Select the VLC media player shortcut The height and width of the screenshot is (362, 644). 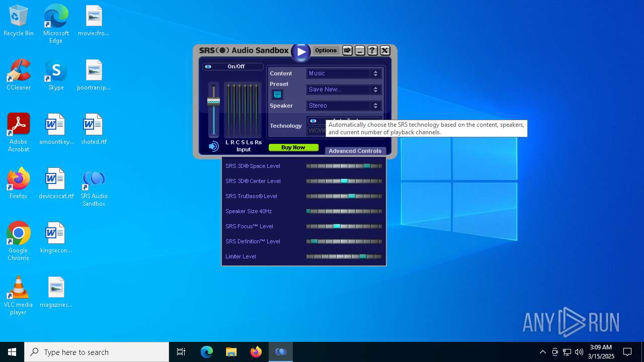pyautogui.click(x=19, y=296)
